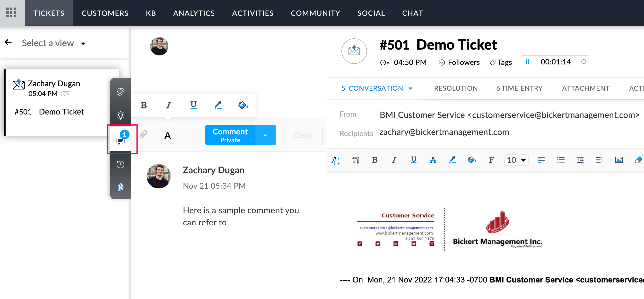Viewport: 644px width, 299px height.
Task: Open the ticket history clock icon
Action: [x=121, y=164]
